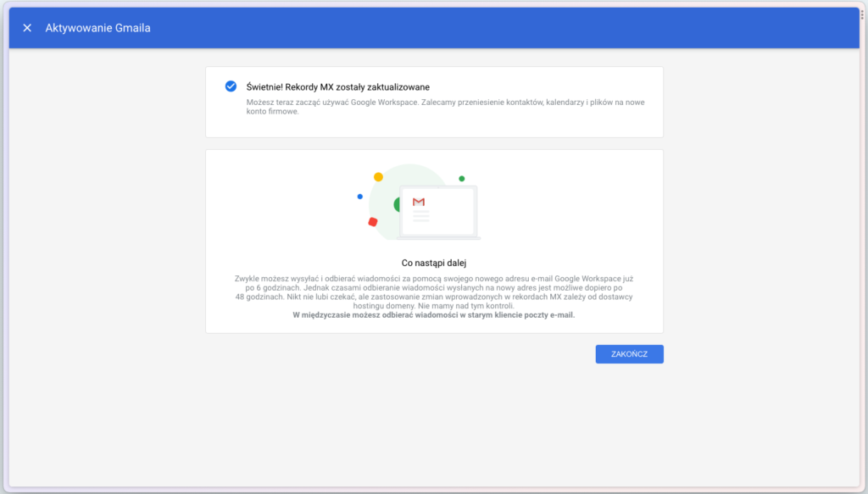Close the Aktywowanie Gmaila dialog with X
This screenshot has width=868, height=494.
click(27, 28)
